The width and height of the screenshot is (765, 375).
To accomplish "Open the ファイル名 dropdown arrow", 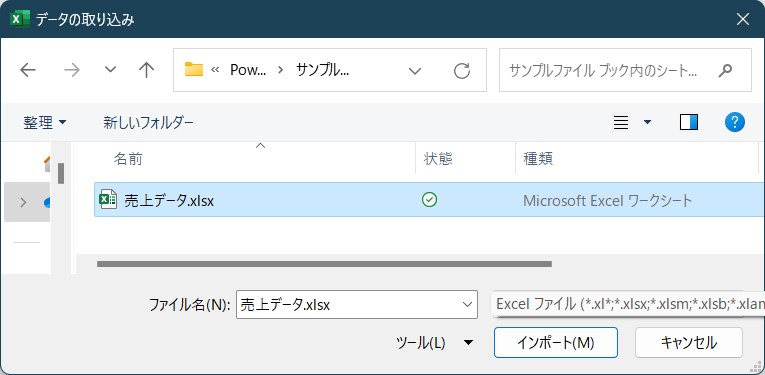I will [467, 305].
